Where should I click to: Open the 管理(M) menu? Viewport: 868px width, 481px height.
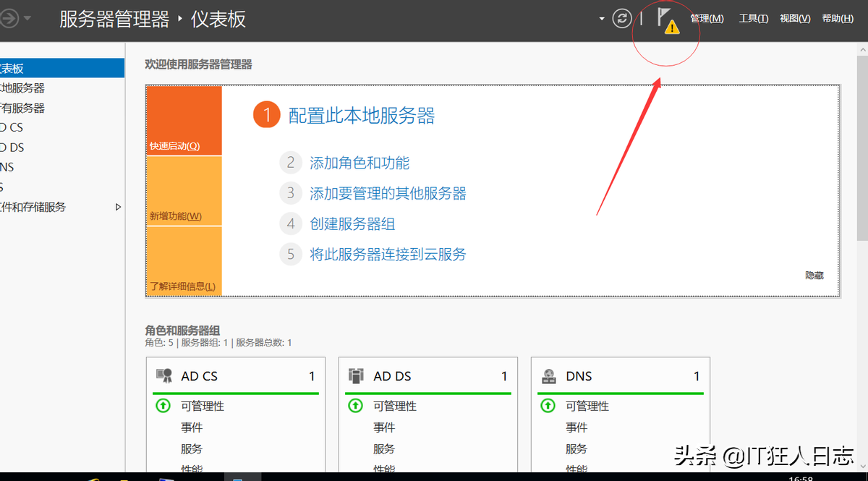tap(707, 19)
